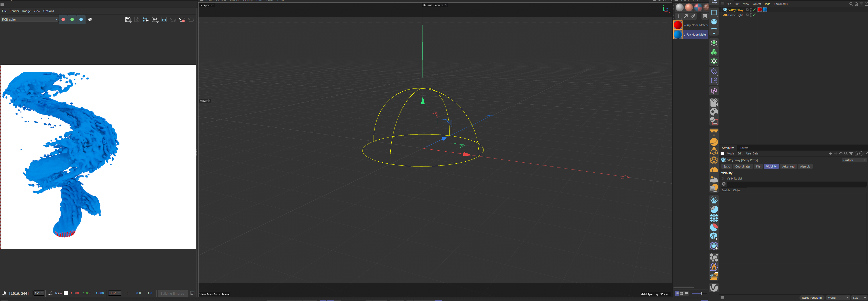Select the Text spline tool

tap(714, 31)
